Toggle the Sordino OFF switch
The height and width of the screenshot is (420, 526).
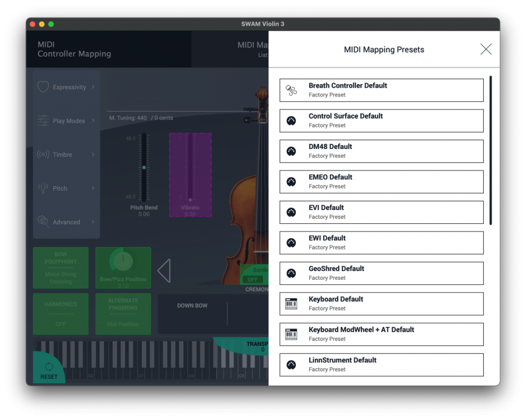pos(253,279)
